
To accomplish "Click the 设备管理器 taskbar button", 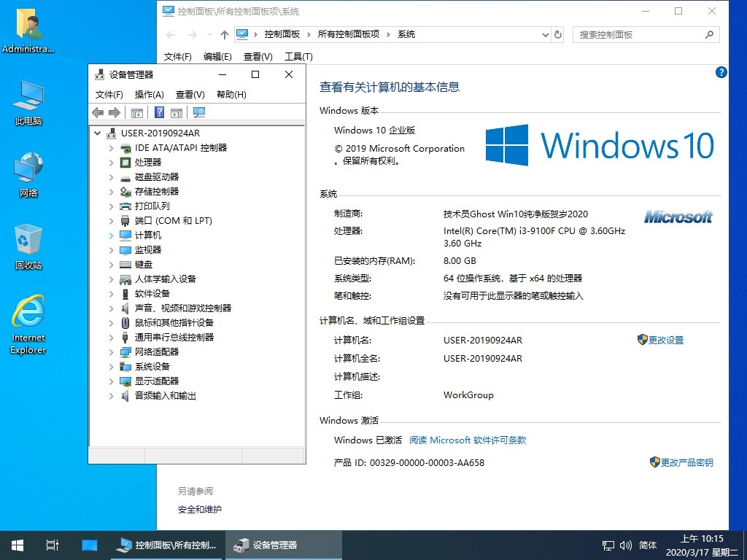I will (284, 545).
